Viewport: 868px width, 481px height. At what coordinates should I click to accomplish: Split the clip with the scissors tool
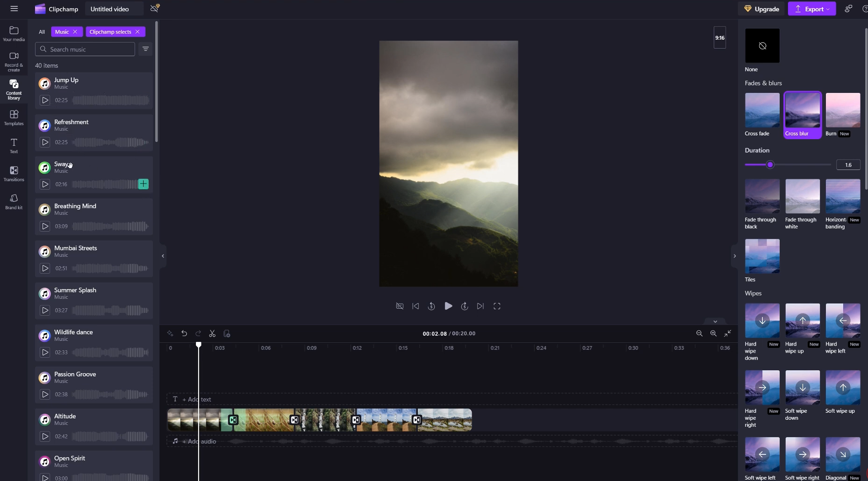[212, 333]
